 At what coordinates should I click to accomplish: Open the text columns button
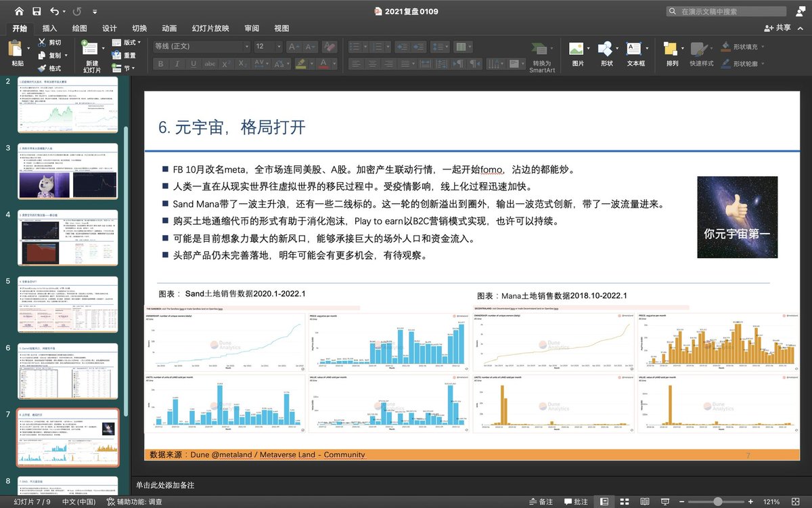pyautogui.click(x=464, y=47)
